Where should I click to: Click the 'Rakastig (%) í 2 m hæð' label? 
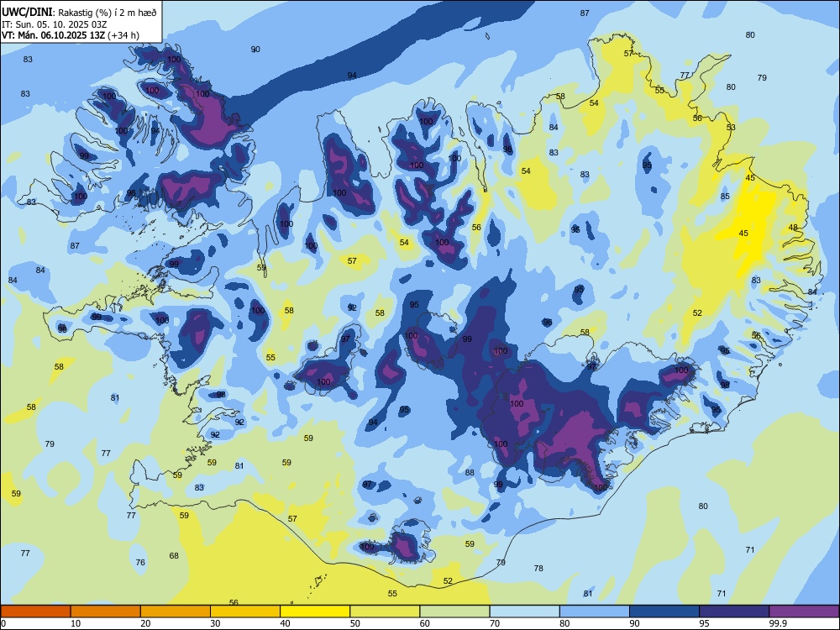(x=108, y=13)
